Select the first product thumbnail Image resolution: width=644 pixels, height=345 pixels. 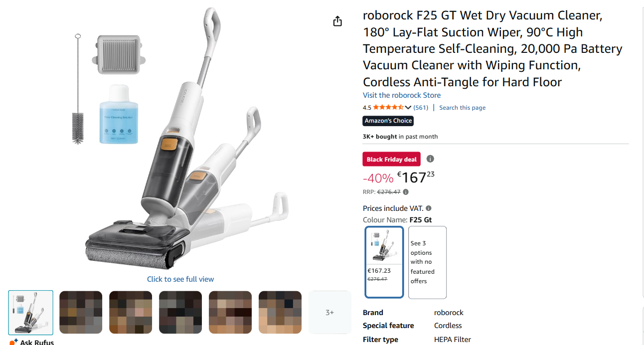(31, 313)
